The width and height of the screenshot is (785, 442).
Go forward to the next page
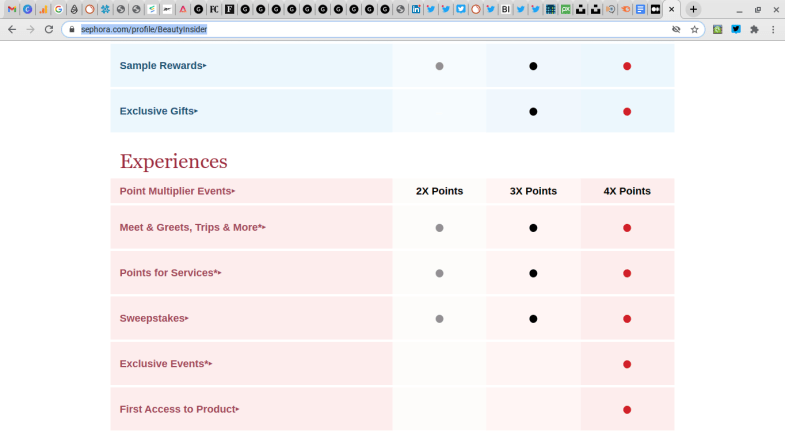[x=31, y=30]
